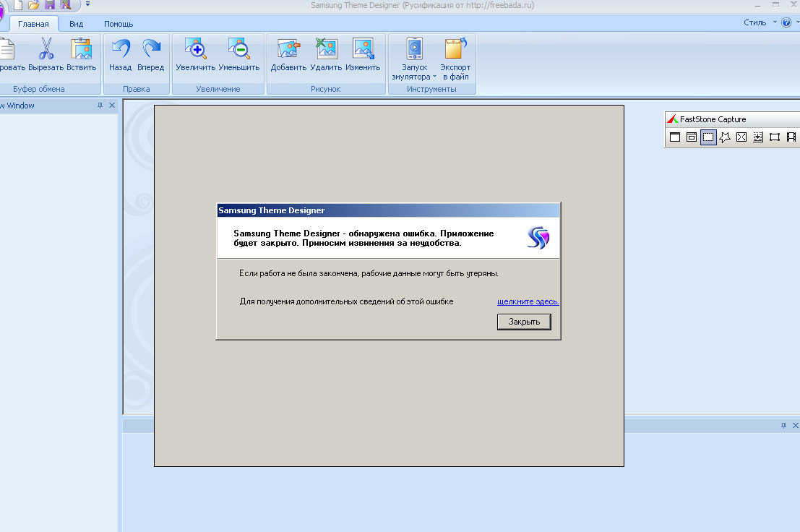FastStone: Capture Scrolling Window icon

click(x=758, y=137)
